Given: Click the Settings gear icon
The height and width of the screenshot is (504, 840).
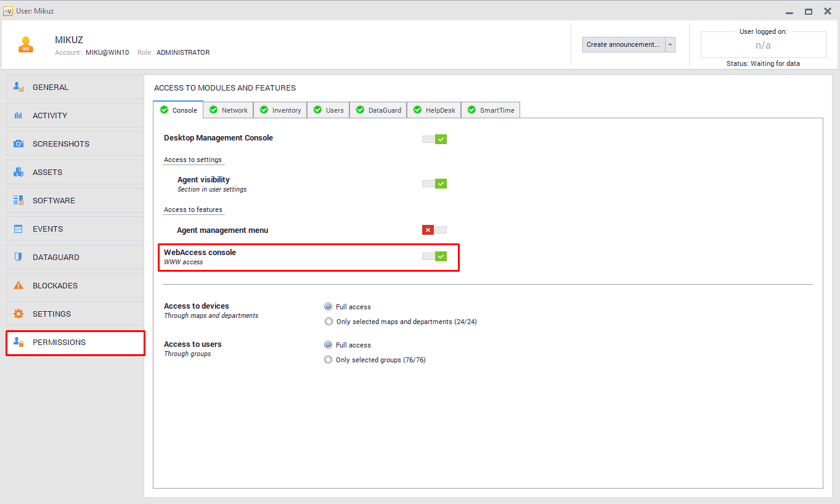Looking at the screenshot, I should (x=18, y=314).
